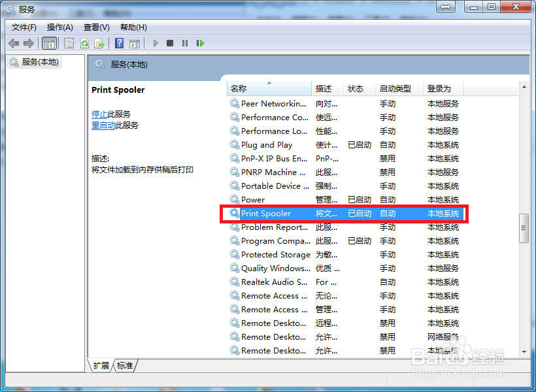This screenshot has width=536, height=392.
Task: Click the Restart Service icon
Action: click(x=200, y=43)
